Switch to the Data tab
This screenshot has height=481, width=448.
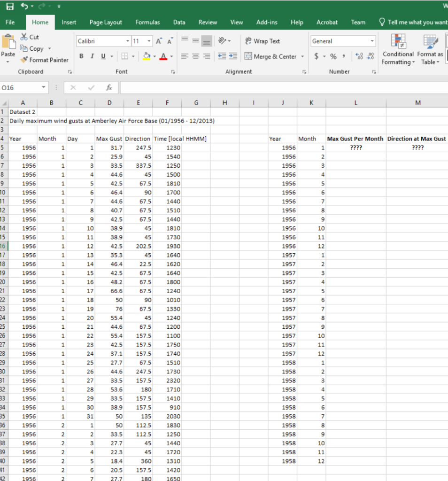[x=179, y=22]
